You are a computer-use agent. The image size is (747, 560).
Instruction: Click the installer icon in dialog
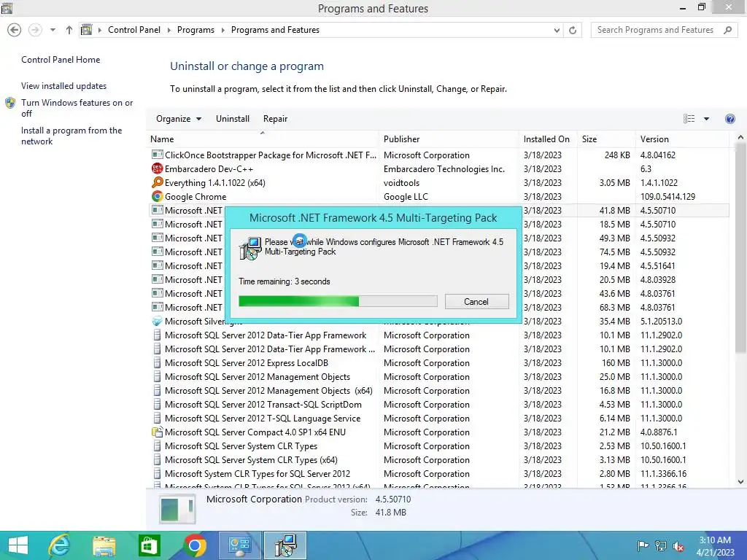251,248
